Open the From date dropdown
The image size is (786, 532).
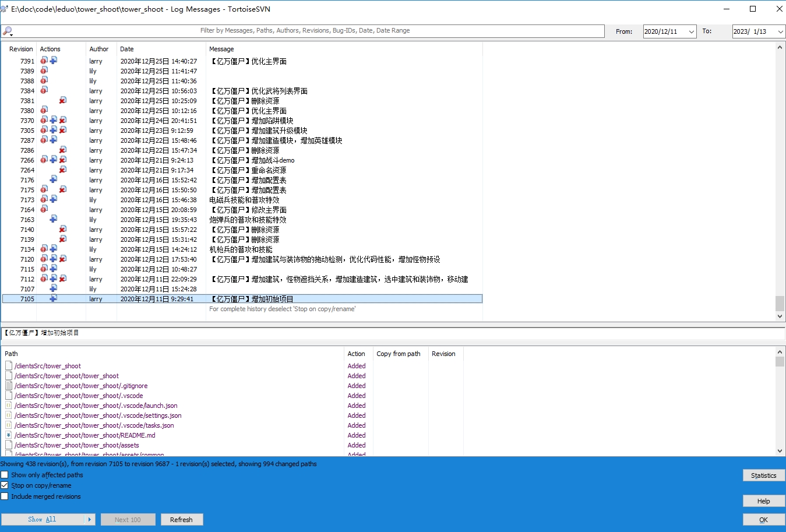point(691,31)
